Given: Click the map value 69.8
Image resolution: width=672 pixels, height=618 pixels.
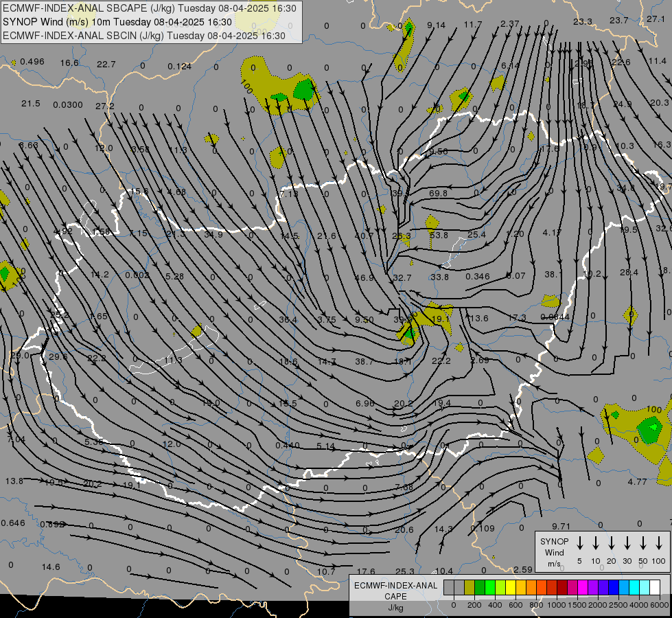Looking at the screenshot, I should click(438, 194).
